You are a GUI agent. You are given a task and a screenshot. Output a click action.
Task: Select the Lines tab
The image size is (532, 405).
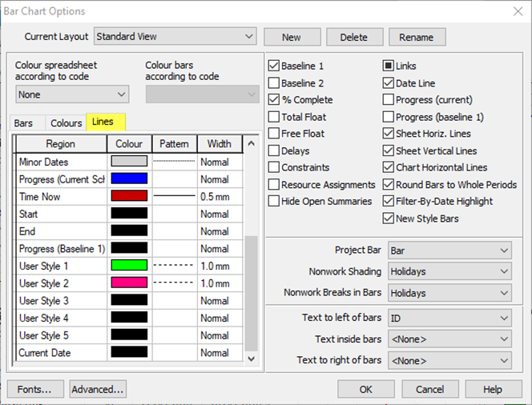tap(106, 122)
